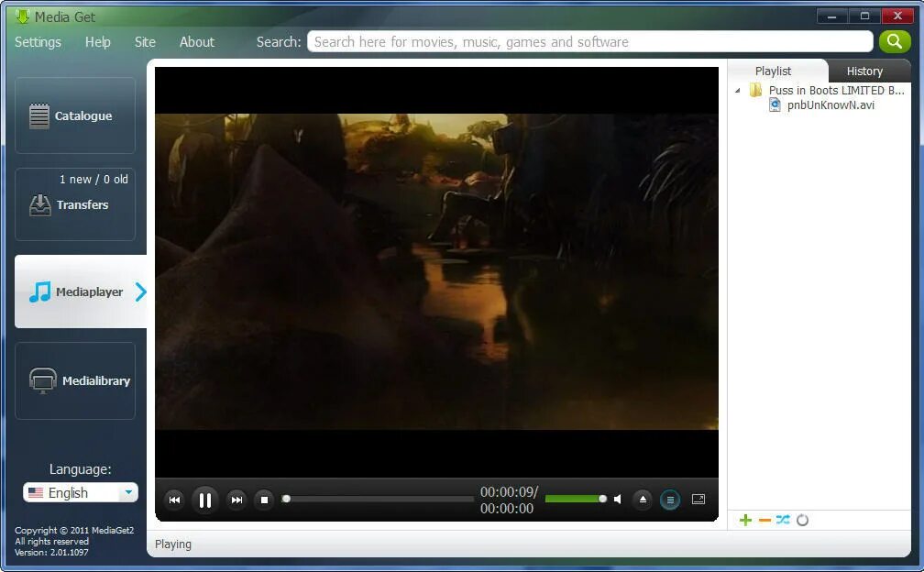Viewport: 924px width, 572px height.
Task: Open the Settings menu
Action: [x=38, y=42]
